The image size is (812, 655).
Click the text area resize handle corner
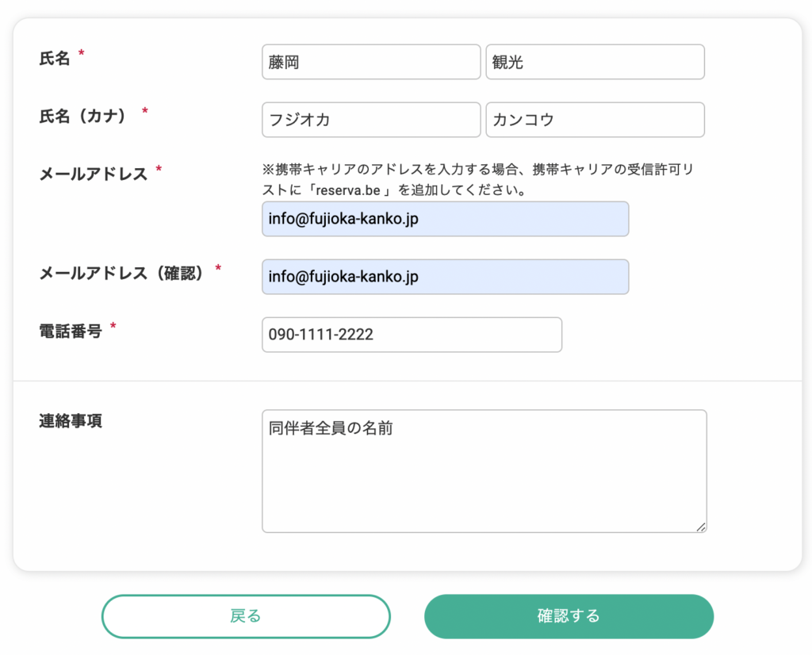(x=701, y=527)
